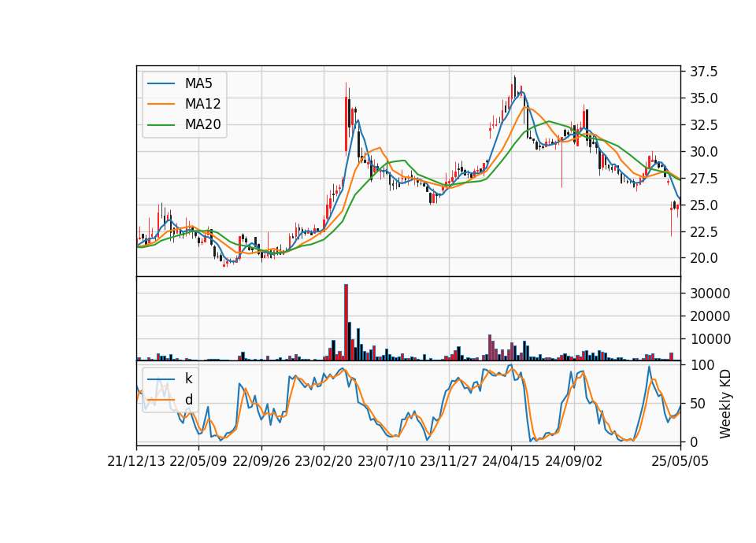Image resolution: width=756 pixels, height=543 pixels.
Task: Click the 22/09/26 date label
Action: 261,461
